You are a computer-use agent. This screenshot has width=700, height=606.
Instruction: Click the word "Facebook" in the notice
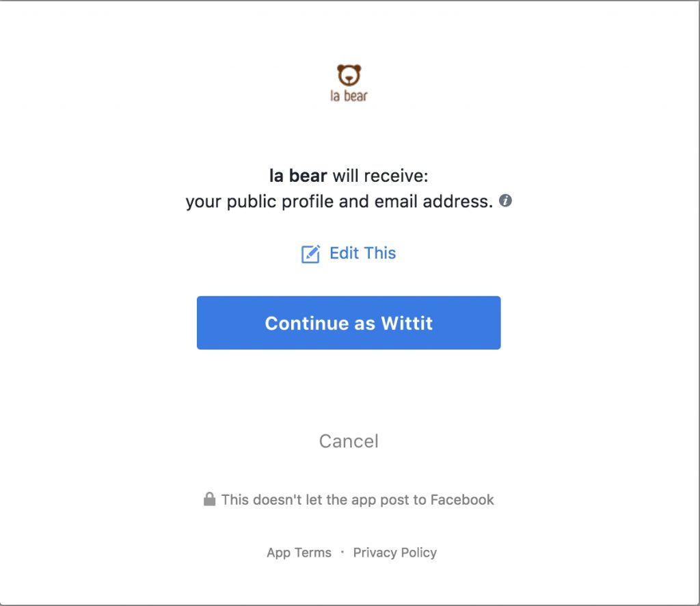coord(462,500)
